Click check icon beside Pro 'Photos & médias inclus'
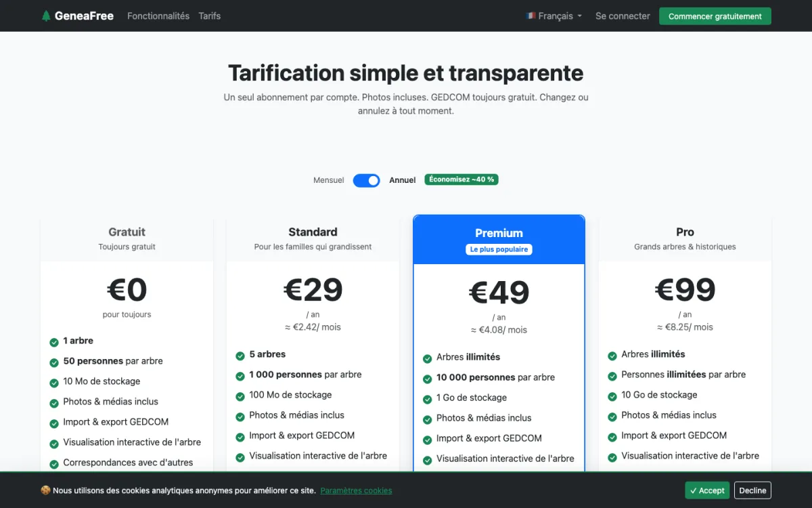The width and height of the screenshot is (812, 508). point(612,417)
